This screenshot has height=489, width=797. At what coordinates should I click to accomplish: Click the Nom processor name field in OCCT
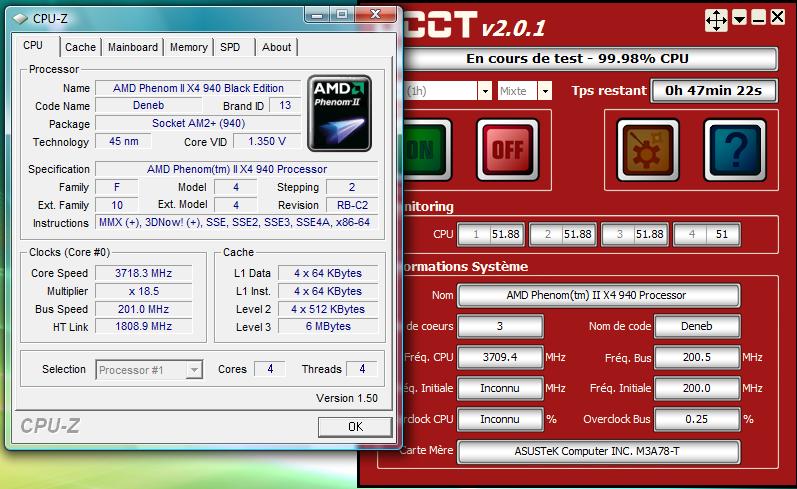(598, 295)
